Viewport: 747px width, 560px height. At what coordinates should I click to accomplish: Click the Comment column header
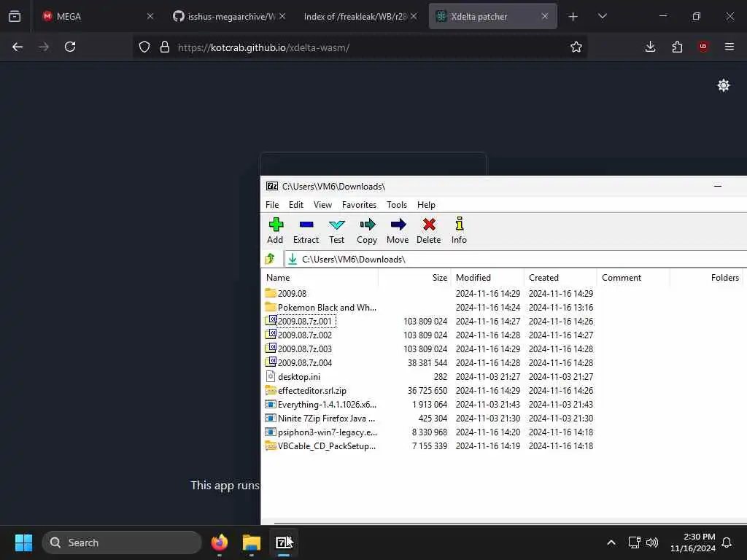[x=633, y=278]
